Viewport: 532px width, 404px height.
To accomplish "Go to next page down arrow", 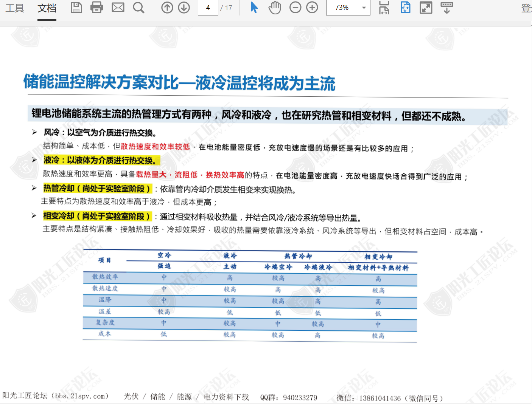I will (184, 8).
